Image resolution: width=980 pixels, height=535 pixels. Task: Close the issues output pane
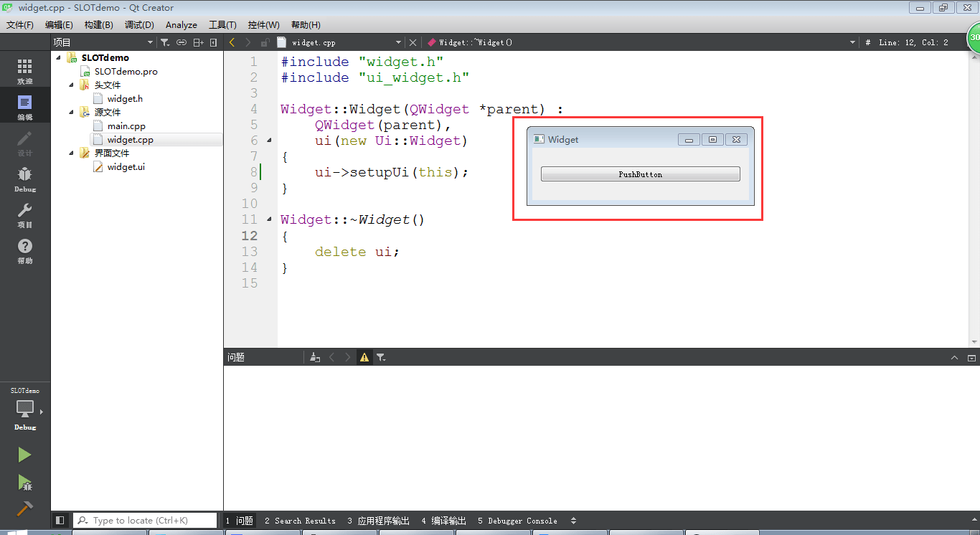(971, 357)
